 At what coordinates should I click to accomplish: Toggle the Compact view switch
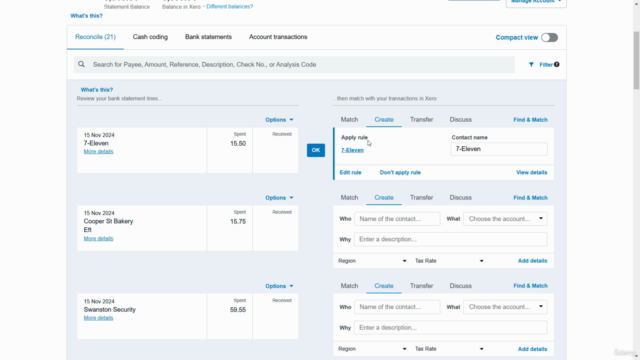(549, 38)
